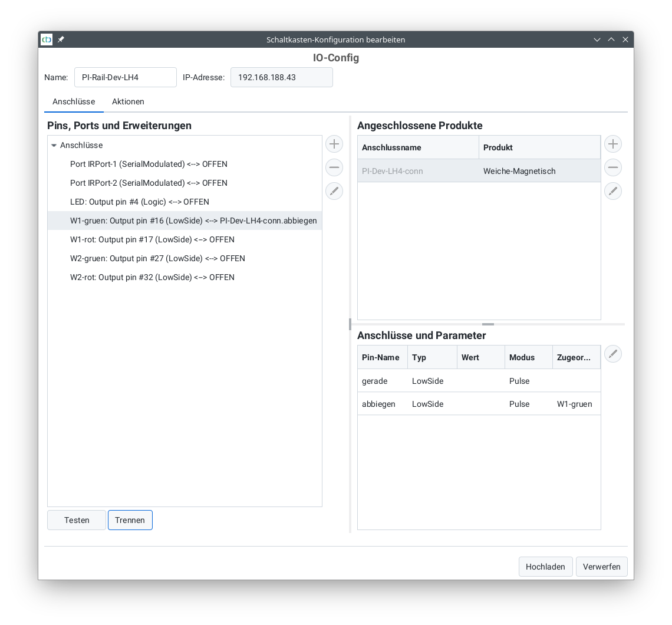The width and height of the screenshot is (672, 625).
Task: Add a new connected product
Action: [613, 144]
